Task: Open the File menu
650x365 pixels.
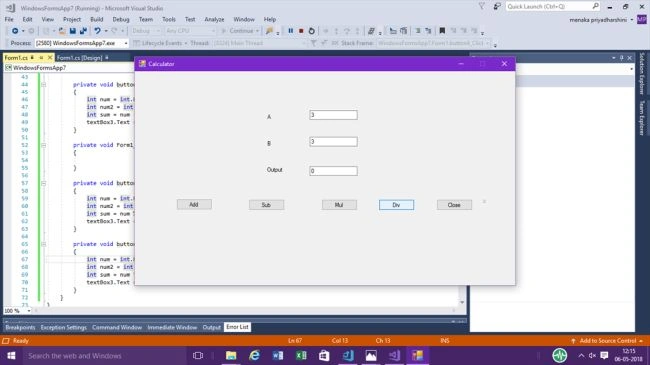Action: (9, 19)
